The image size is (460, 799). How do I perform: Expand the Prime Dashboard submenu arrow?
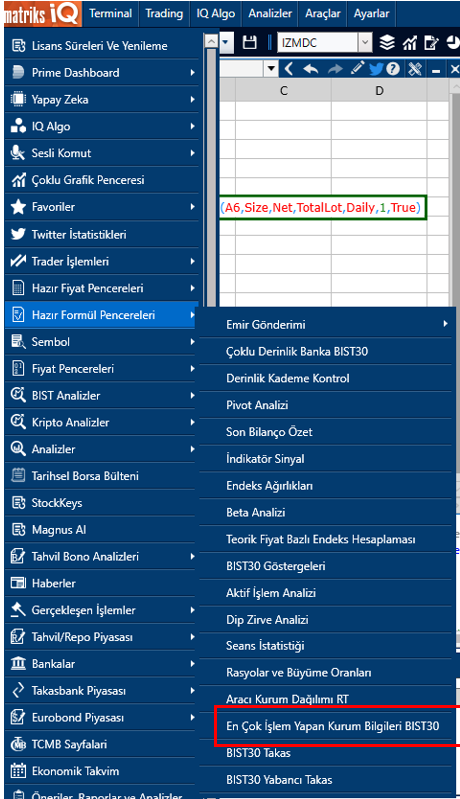[x=193, y=72]
